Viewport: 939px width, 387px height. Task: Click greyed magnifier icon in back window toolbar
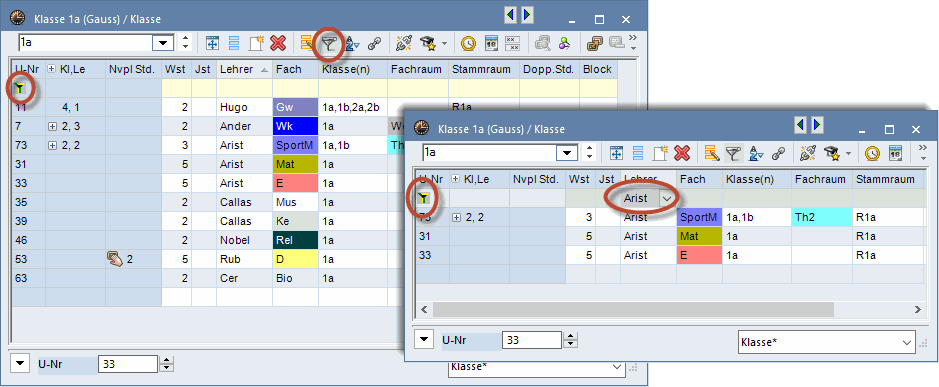point(543,43)
